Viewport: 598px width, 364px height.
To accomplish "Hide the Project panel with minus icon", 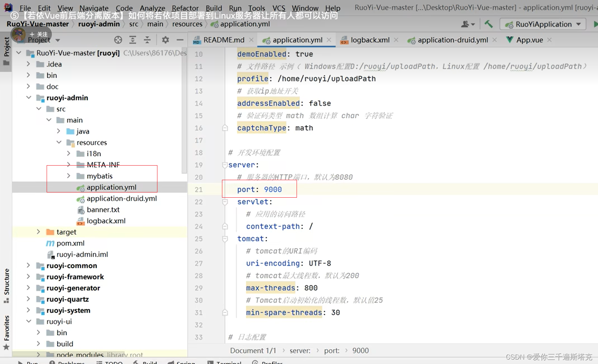I will (180, 40).
